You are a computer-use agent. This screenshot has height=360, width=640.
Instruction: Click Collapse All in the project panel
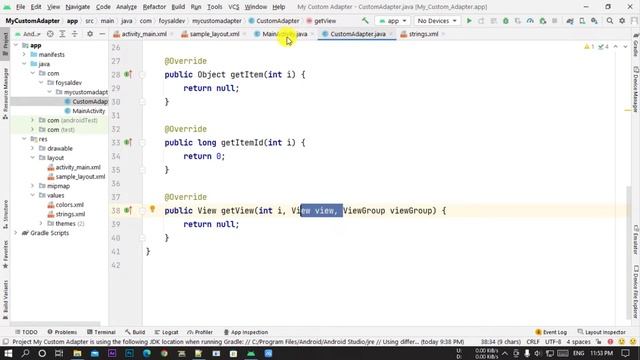coord(74,34)
